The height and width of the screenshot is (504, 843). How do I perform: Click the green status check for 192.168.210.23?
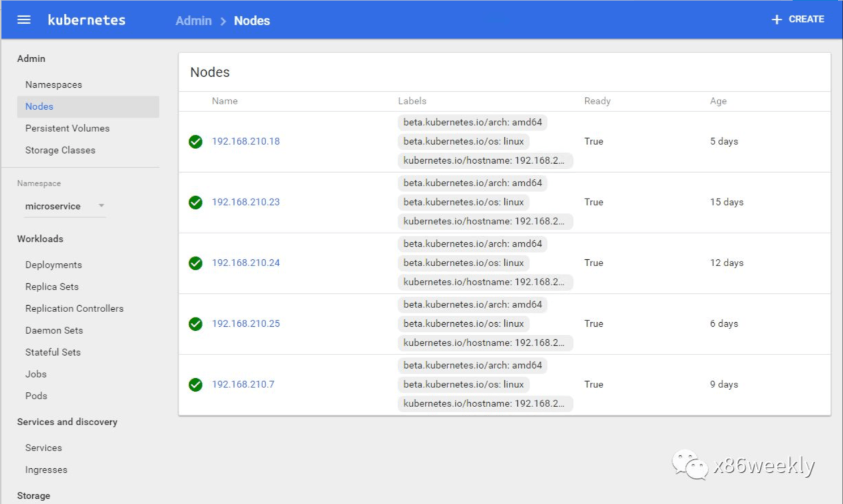(x=195, y=202)
